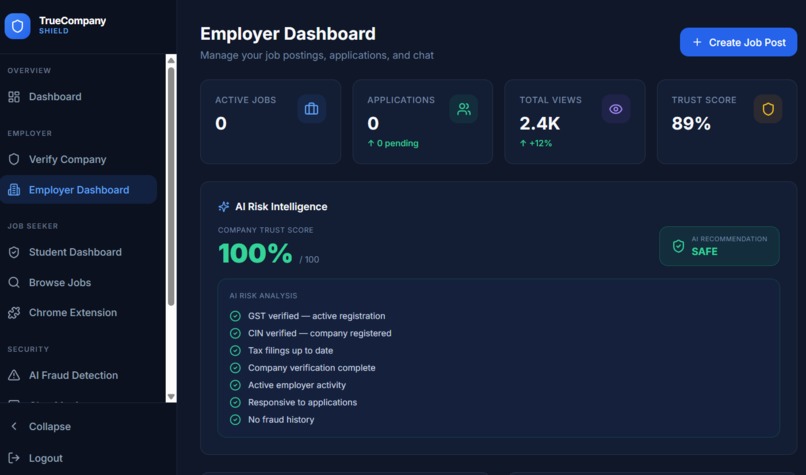Click the 'GST verified — active registration' text
Image resolution: width=806 pixels, height=475 pixels.
[317, 316]
